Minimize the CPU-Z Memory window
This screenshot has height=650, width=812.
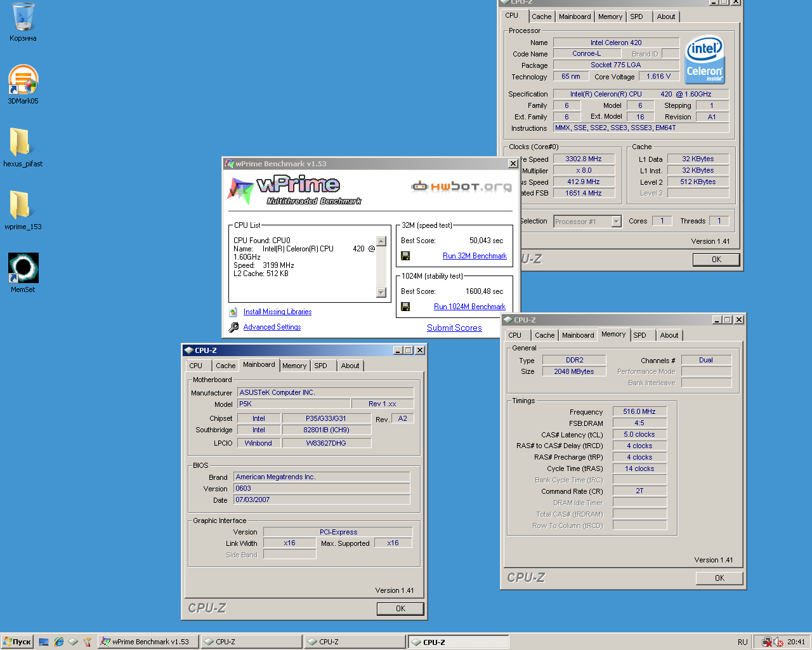click(x=717, y=320)
